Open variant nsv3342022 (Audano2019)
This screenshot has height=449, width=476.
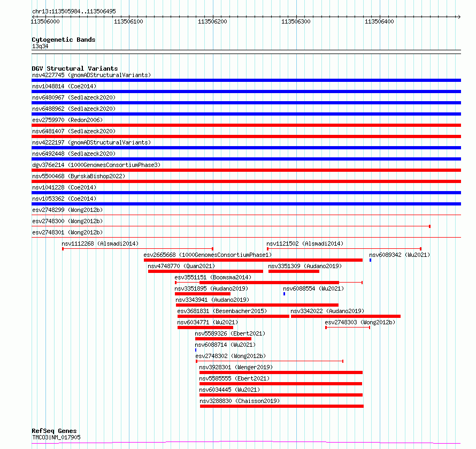pos(327,311)
